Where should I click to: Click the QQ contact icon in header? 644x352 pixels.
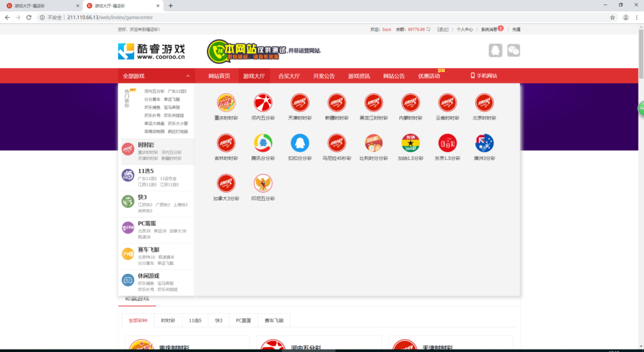click(x=496, y=51)
